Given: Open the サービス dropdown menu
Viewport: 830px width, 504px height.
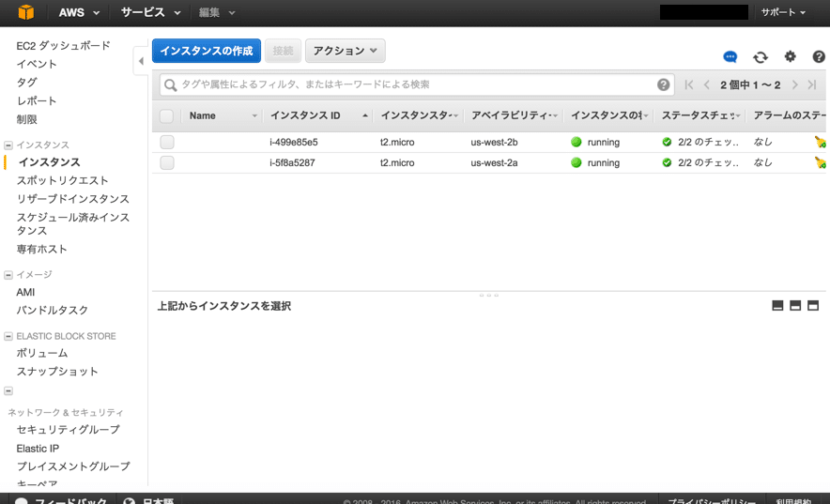Looking at the screenshot, I should 150,12.
